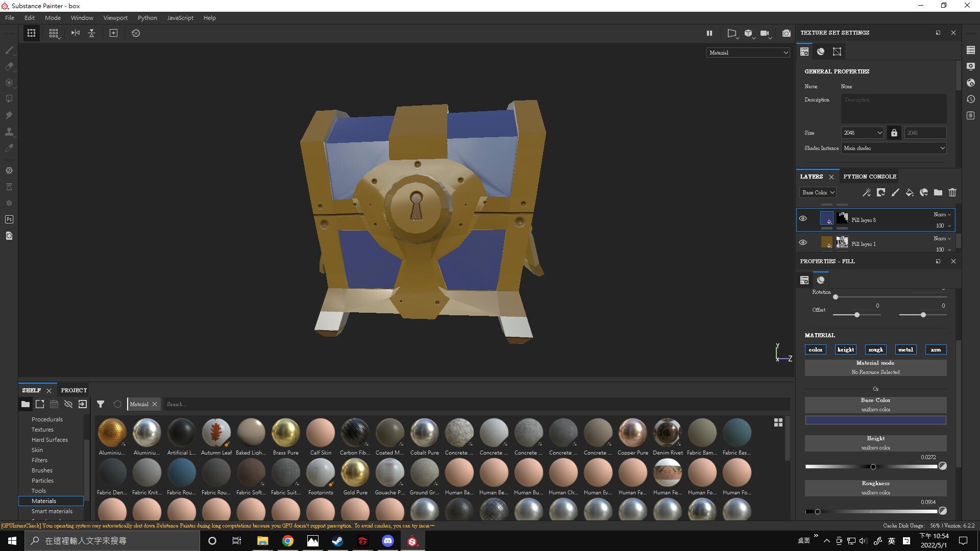Select the Polygon Fill tool
980x551 pixels.
(9, 99)
